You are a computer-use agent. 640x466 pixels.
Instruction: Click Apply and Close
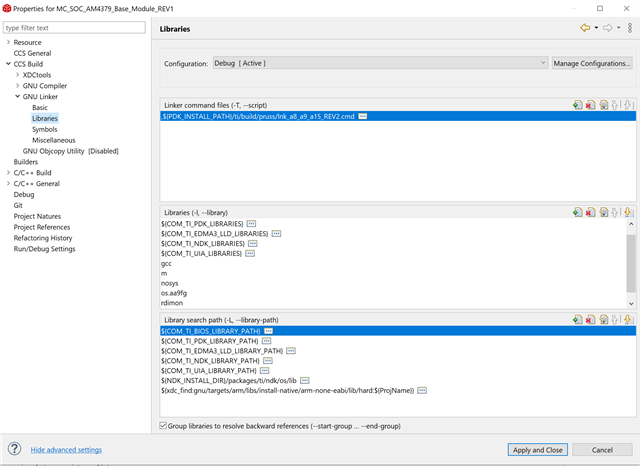coord(538,450)
